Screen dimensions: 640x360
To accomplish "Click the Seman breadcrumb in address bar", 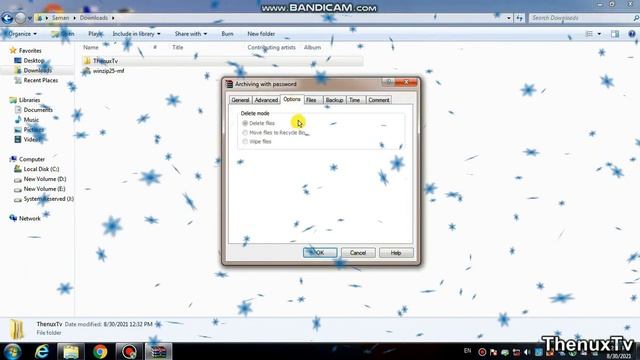I will tap(60, 18).
